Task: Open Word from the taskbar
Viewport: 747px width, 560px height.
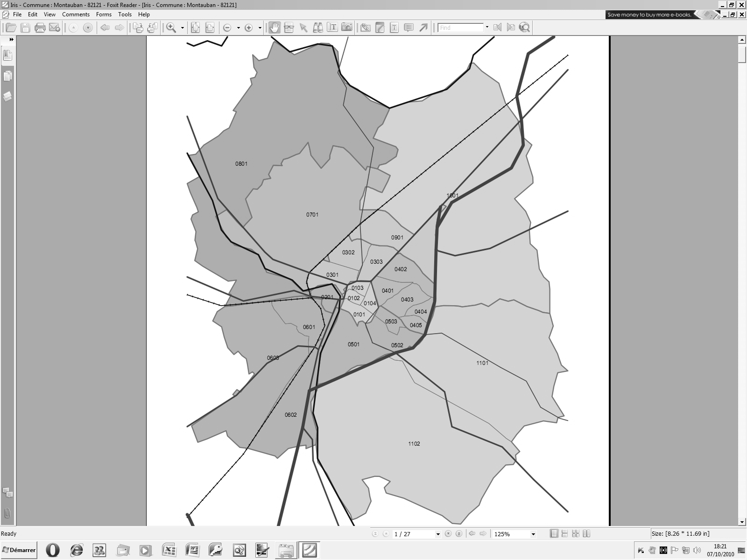Action: [x=192, y=550]
